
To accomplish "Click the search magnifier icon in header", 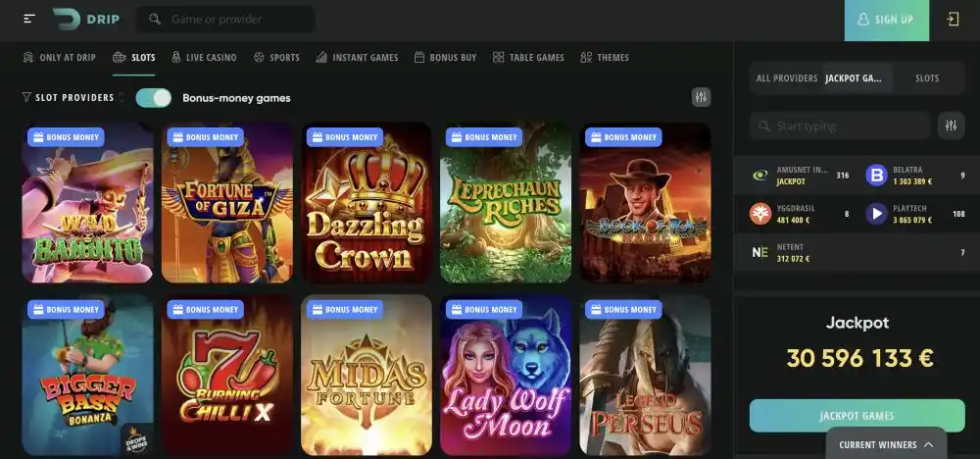I will [x=155, y=19].
